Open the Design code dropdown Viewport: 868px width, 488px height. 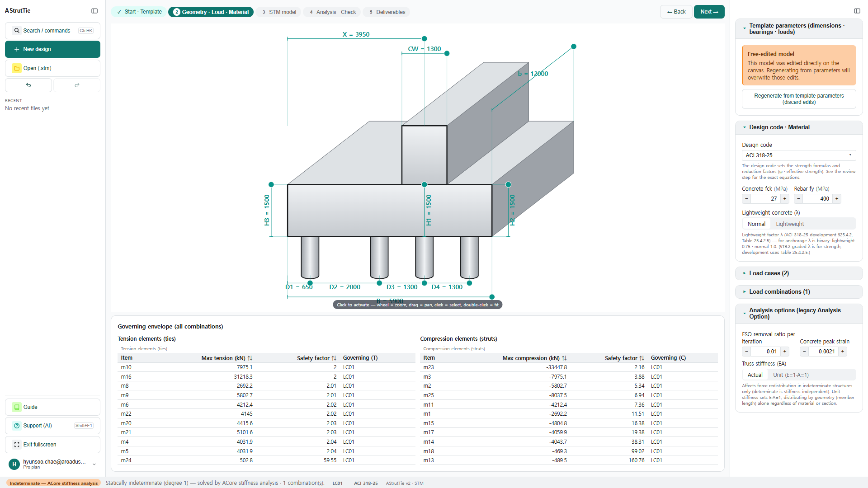click(799, 155)
